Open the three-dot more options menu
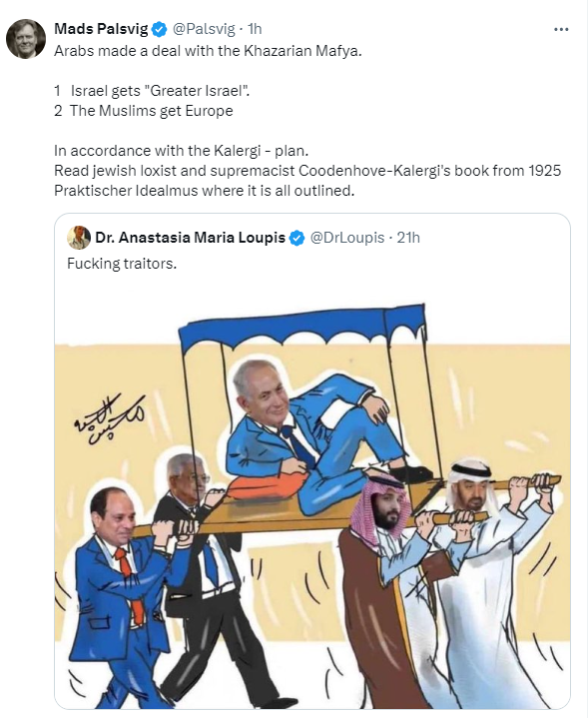588x718 pixels. 561,29
